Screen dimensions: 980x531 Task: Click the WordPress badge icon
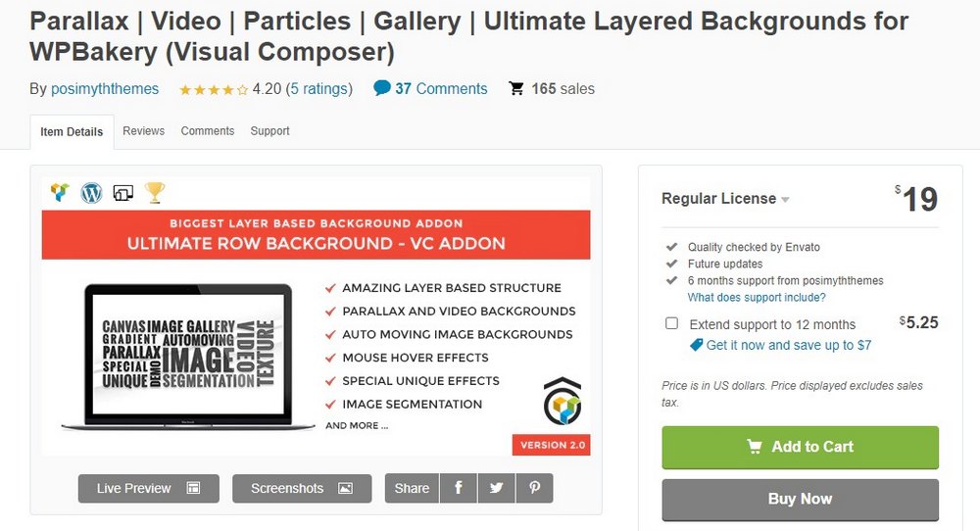pos(92,193)
